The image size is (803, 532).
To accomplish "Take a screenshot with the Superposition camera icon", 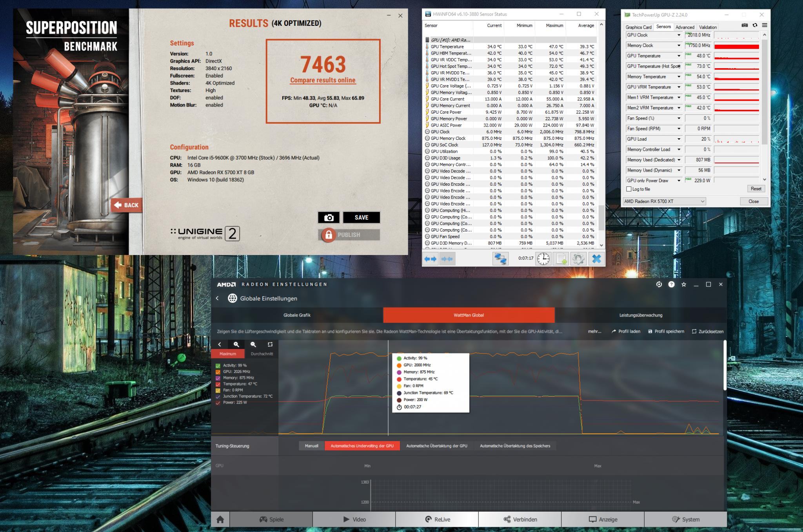I will click(x=329, y=217).
